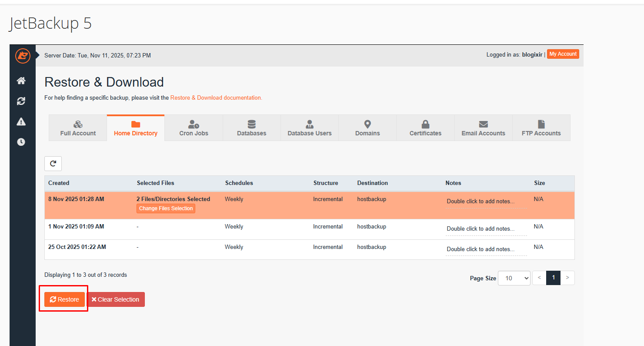This screenshot has width=644, height=346.
Task: Click the Restore button
Action: (64, 299)
